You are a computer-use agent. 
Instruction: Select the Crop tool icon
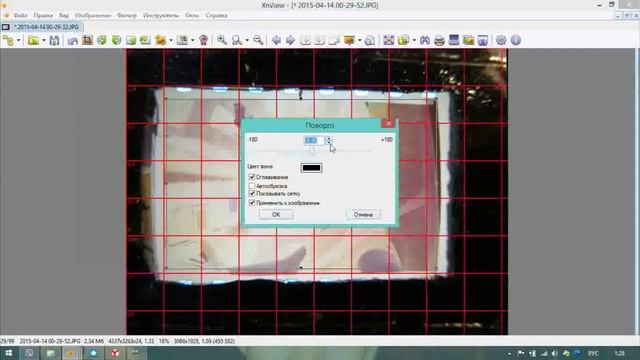[87, 40]
